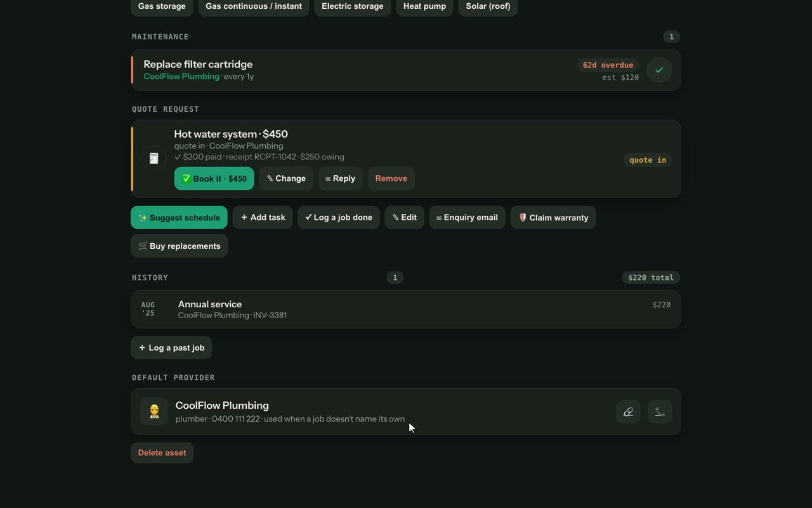Click the quote document icon beside Hot water system
The width and height of the screenshot is (812, 508).
pyautogui.click(x=154, y=159)
